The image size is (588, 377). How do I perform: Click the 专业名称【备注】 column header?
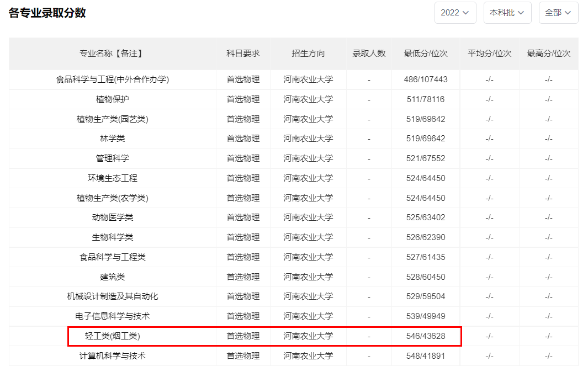tap(112, 54)
